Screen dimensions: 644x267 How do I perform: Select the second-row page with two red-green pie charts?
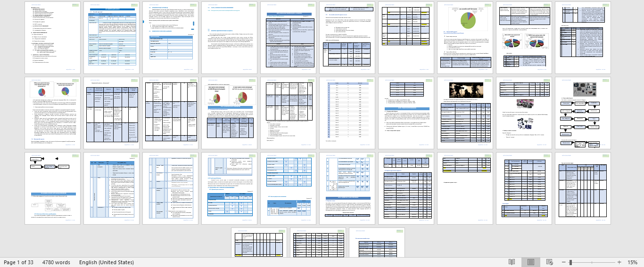pyautogui.click(x=229, y=113)
